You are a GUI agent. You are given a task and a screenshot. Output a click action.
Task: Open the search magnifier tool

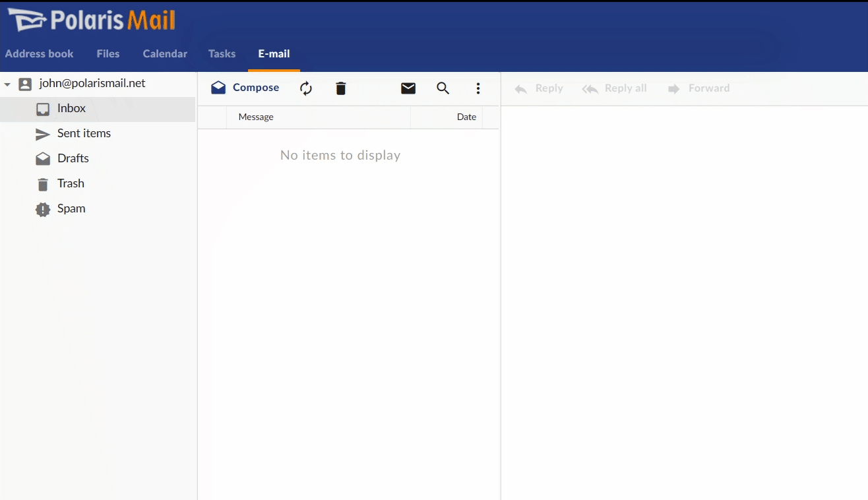(x=443, y=88)
